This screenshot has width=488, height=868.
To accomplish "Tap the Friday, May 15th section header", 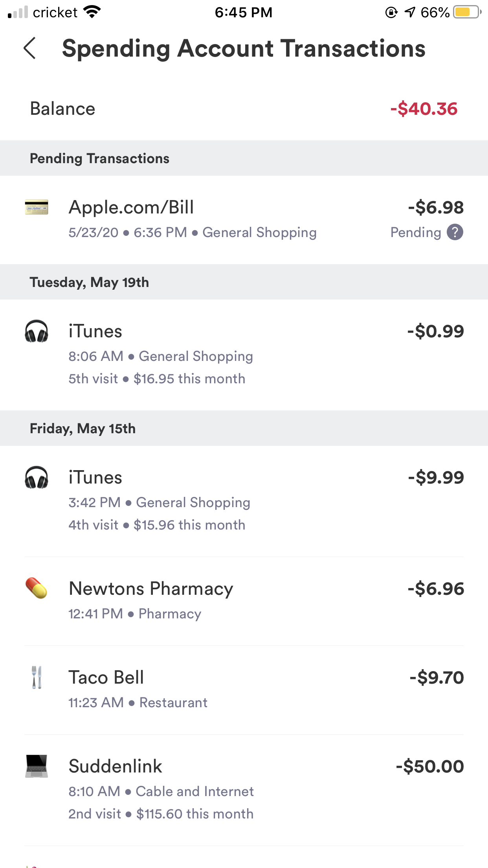I will pos(83,428).
